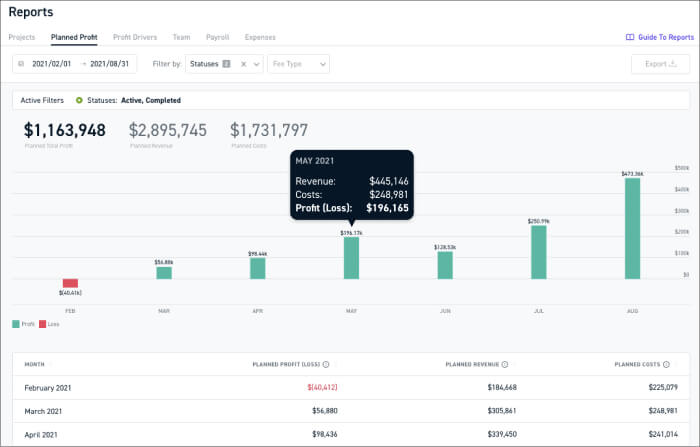The image size is (700, 447).
Task: Click info icon next to Planned Revenue header
Action: 505,365
